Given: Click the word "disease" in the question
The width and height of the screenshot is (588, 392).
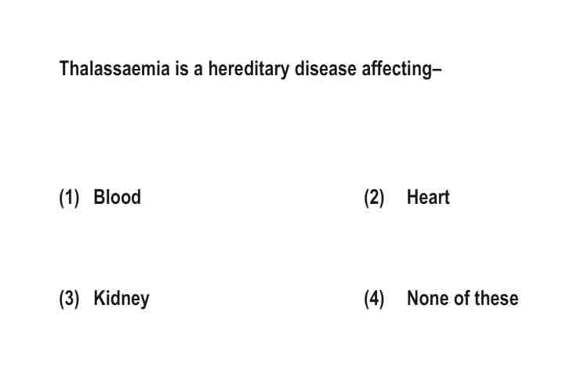Looking at the screenshot, I should point(325,69).
